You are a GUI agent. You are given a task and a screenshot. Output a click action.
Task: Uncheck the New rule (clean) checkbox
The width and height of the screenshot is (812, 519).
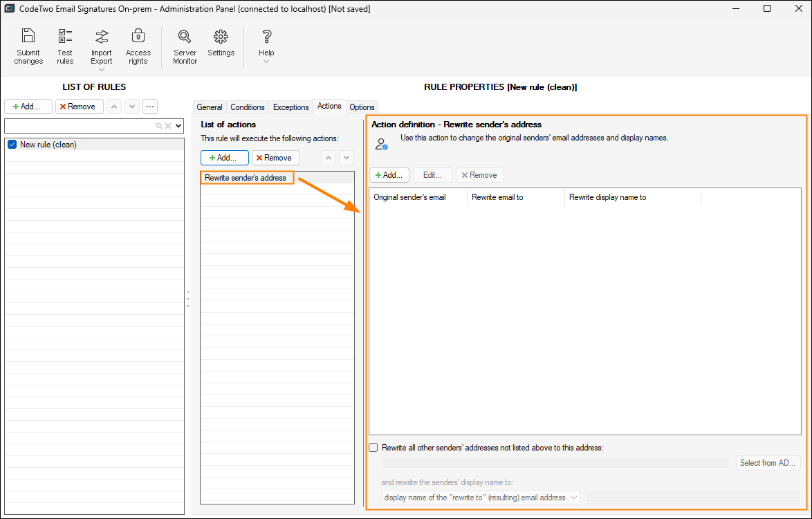pyautogui.click(x=12, y=145)
